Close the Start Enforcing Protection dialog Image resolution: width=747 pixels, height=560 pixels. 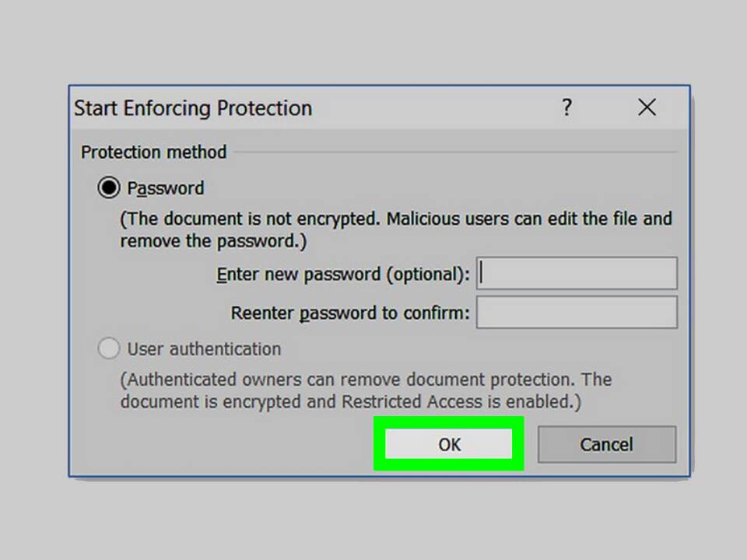pos(647,107)
